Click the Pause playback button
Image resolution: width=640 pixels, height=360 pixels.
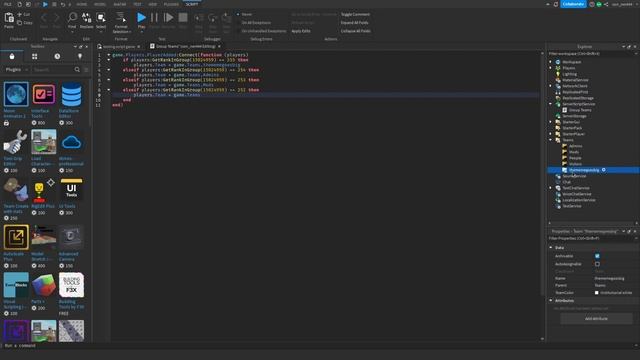(154, 17)
